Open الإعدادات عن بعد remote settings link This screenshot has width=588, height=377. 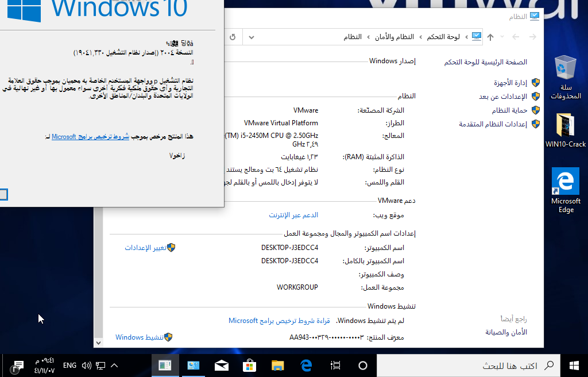(503, 97)
